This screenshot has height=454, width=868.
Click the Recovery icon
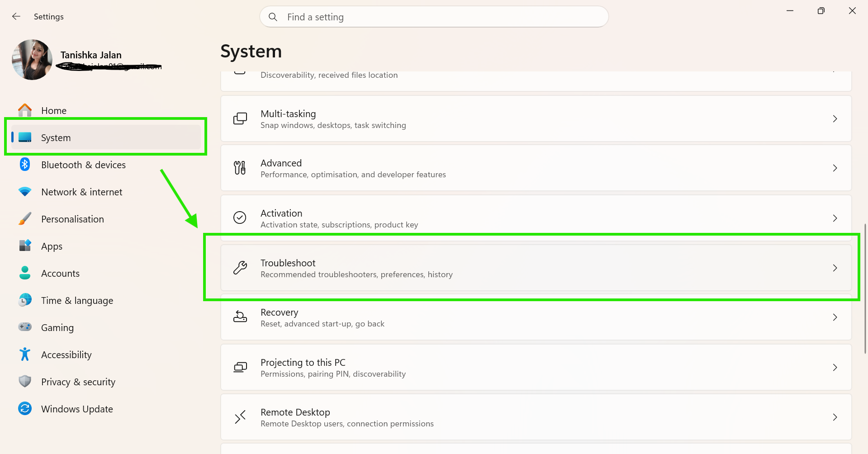[240, 317]
